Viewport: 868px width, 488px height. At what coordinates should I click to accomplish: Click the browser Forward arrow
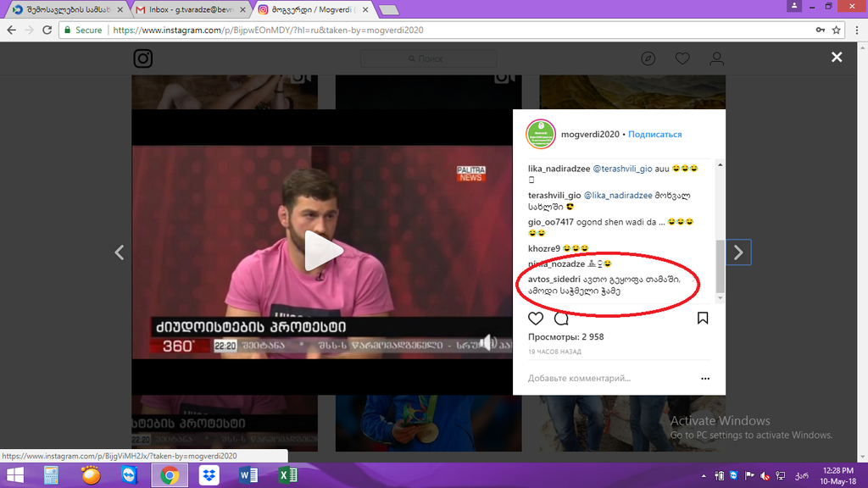pos(30,30)
